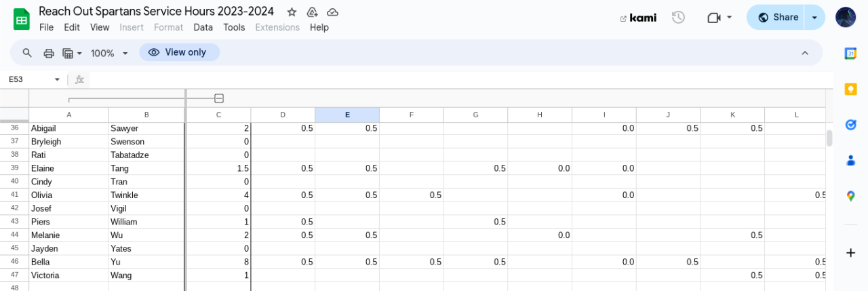
Task: Click the search the menus magnifier icon
Action: pos(27,53)
